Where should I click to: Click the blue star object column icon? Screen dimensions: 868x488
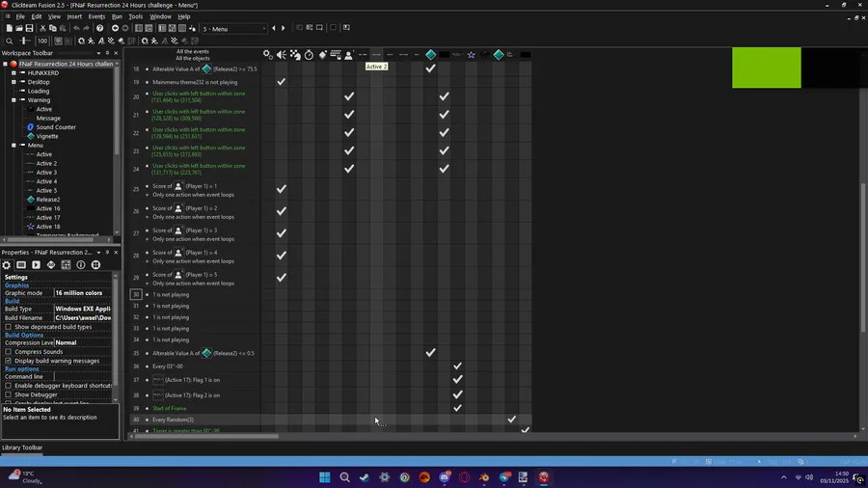click(x=471, y=54)
